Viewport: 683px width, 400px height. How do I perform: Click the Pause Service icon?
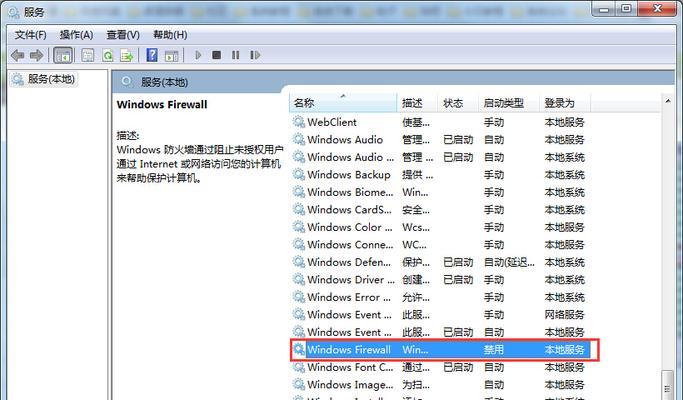(x=236, y=55)
